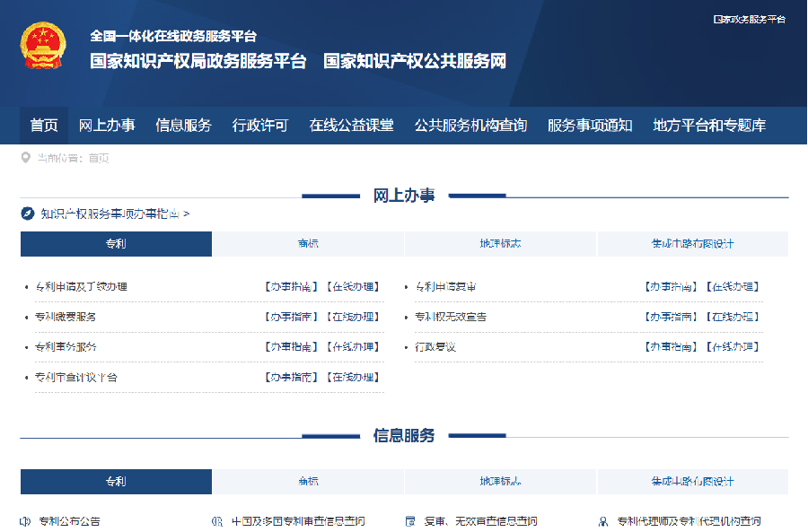Click the document icon for 复审、无效审查信息查询
This screenshot has height=532, width=808.
[x=410, y=521]
